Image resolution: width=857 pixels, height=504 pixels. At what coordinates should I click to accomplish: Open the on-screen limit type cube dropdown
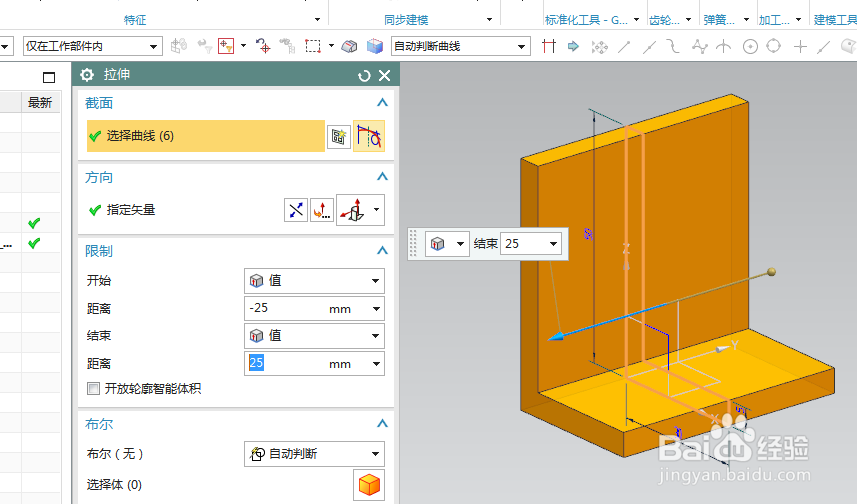click(x=447, y=244)
